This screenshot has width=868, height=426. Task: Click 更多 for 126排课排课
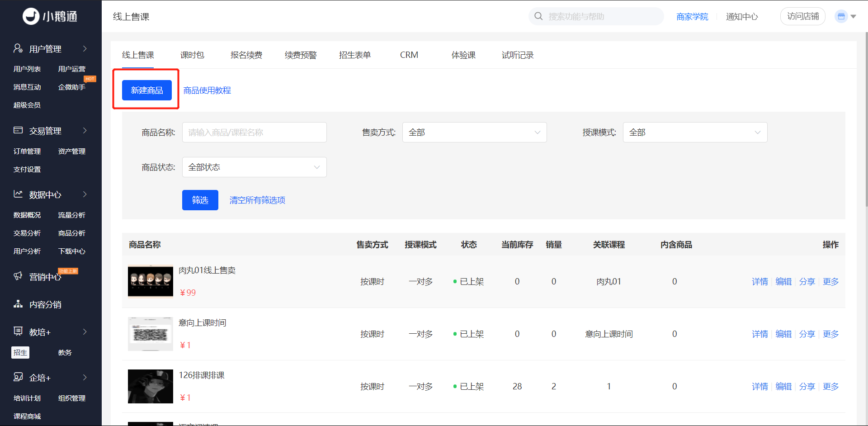(x=831, y=386)
